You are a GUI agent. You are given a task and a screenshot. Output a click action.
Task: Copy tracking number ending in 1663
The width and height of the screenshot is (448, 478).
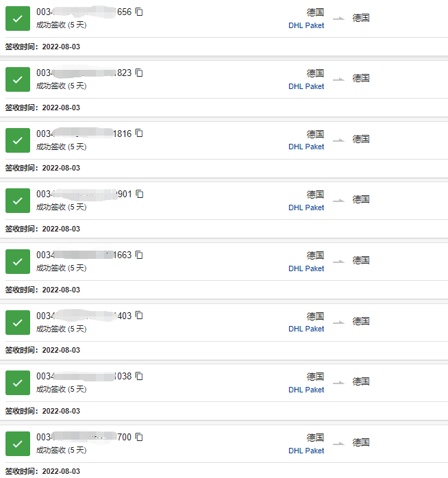click(139, 255)
